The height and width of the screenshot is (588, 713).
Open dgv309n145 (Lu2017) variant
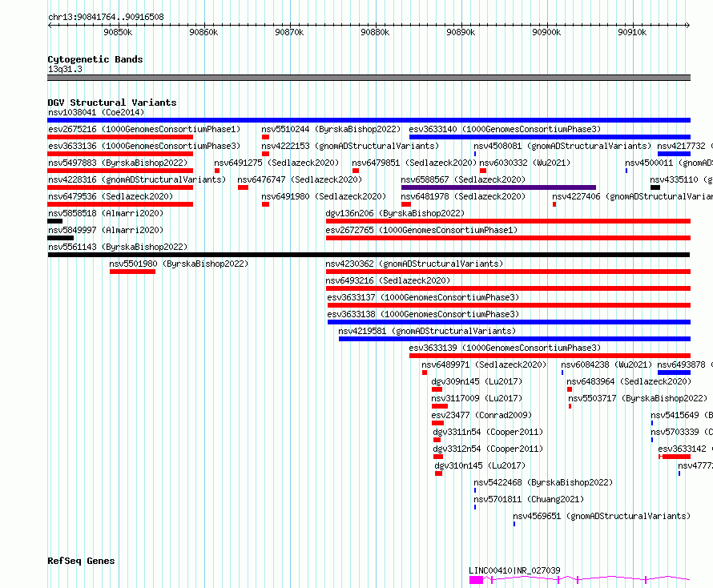[477, 381]
